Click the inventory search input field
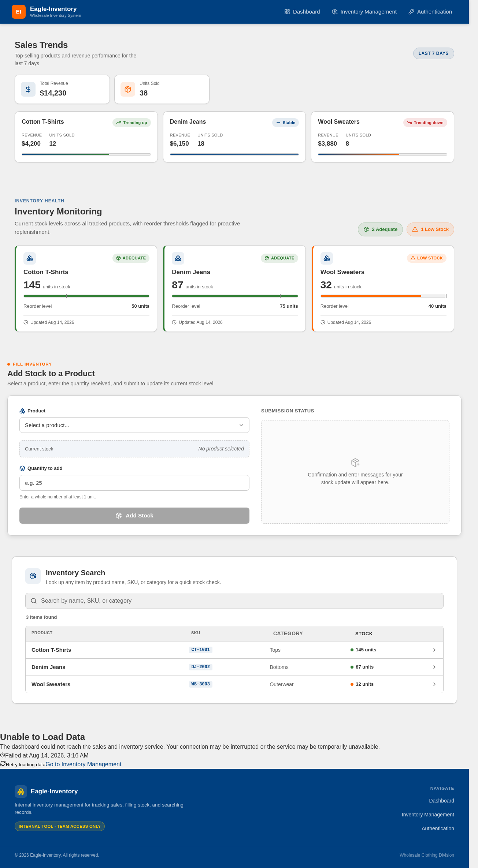This screenshot has height=868, width=478. tap(234, 601)
